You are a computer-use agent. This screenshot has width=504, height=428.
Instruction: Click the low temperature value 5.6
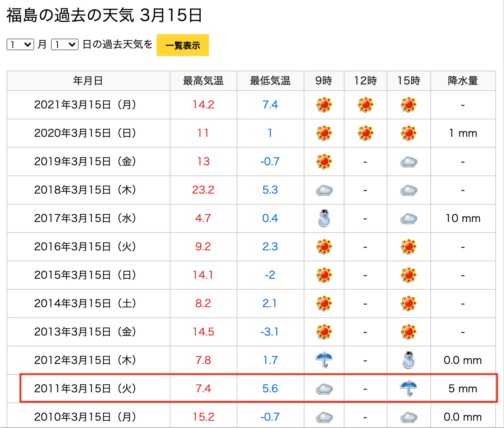click(270, 389)
